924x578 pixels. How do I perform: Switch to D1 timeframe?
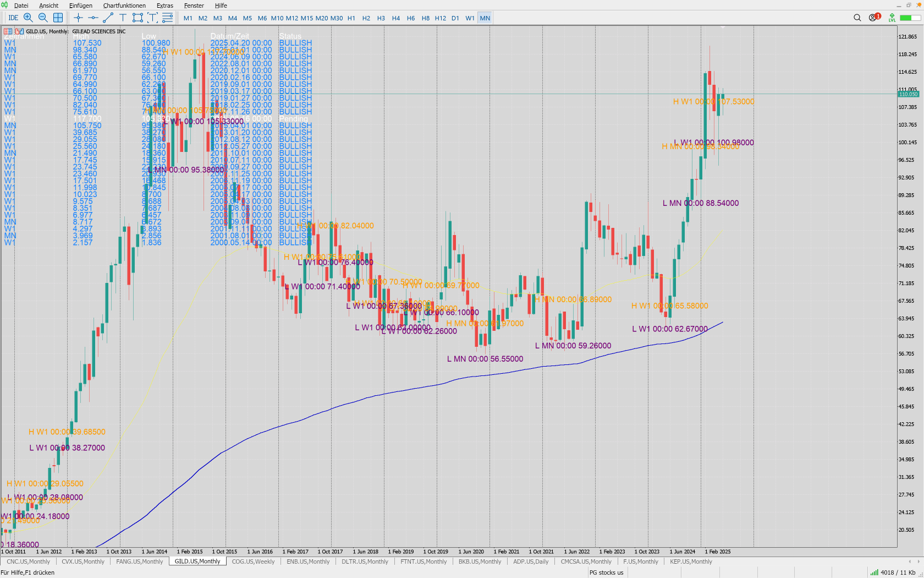[455, 18]
